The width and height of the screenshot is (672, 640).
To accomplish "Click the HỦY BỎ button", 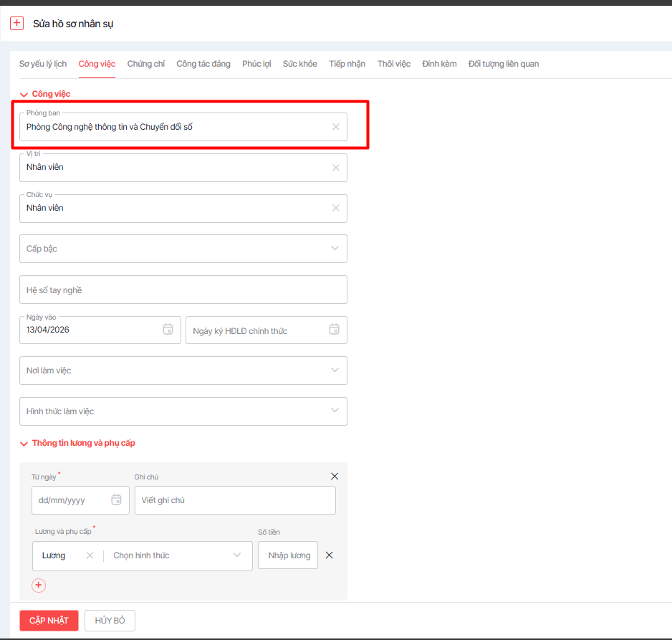I will tap(110, 621).
